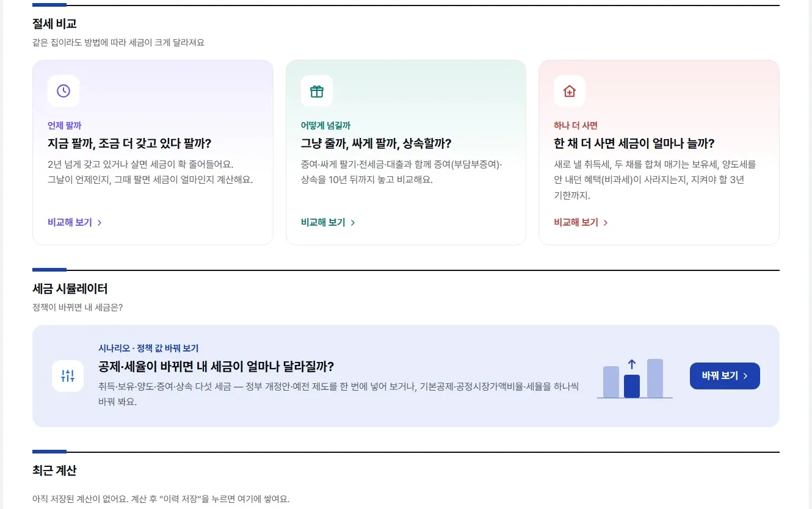Click the gift box icon on the 어떻게 넘길까 card
812x509 pixels.
[317, 91]
